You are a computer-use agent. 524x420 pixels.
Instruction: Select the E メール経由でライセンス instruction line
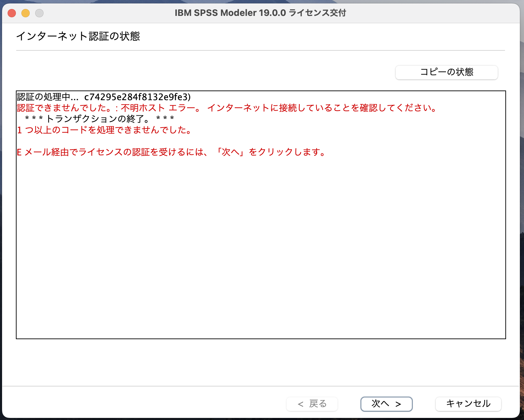click(172, 152)
